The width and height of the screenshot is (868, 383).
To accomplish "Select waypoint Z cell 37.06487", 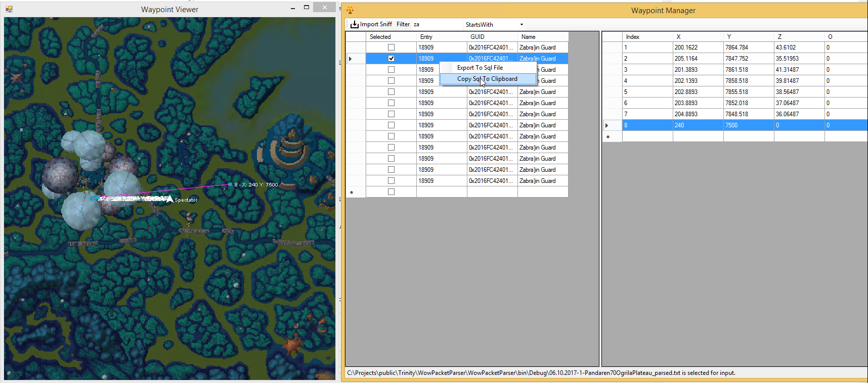I will pos(799,103).
